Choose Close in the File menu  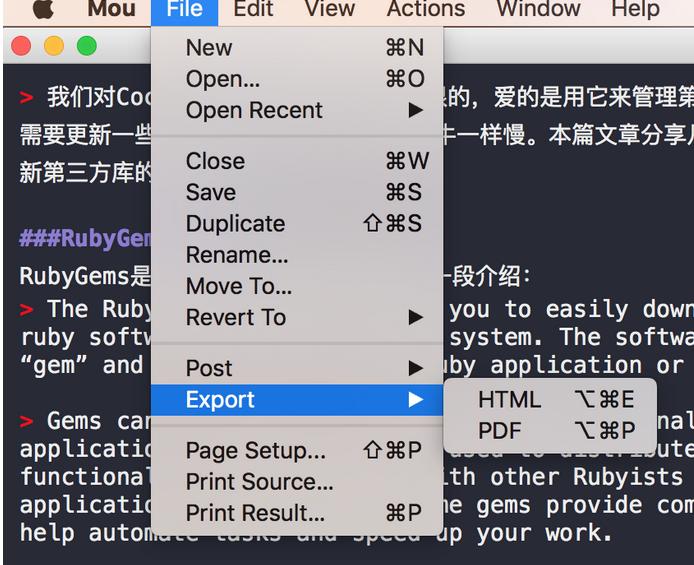click(297, 161)
